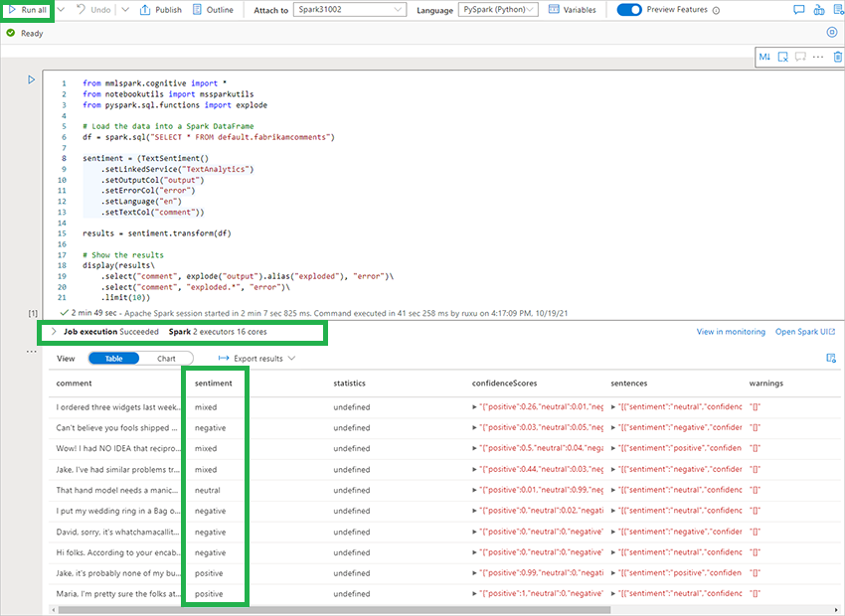Delete the cell with trash icon
Image resolution: width=845 pixels, height=616 pixels.
pyautogui.click(x=837, y=57)
